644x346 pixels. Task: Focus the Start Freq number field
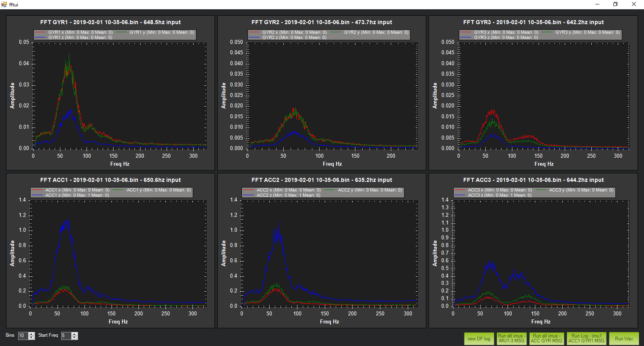(66, 336)
